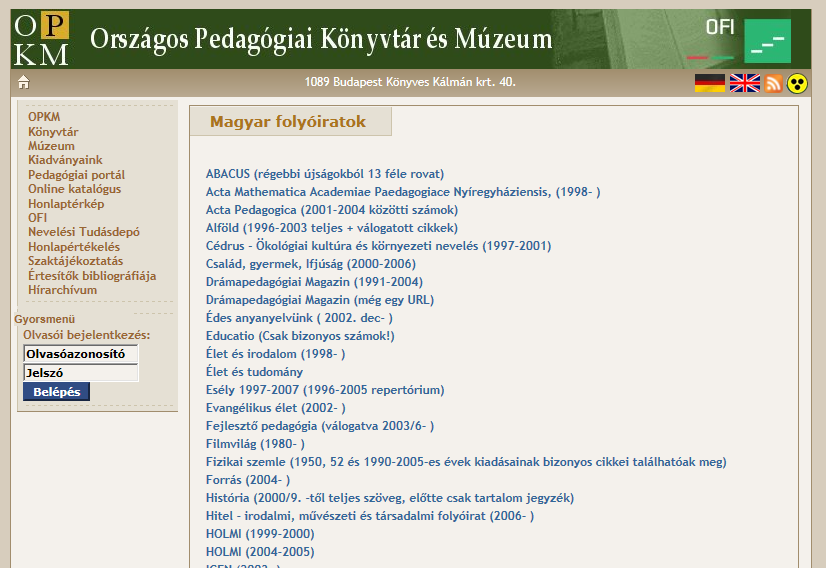
Task: Switch to the English UK flag
Action: pyautogui.click(x=745, y=83)
